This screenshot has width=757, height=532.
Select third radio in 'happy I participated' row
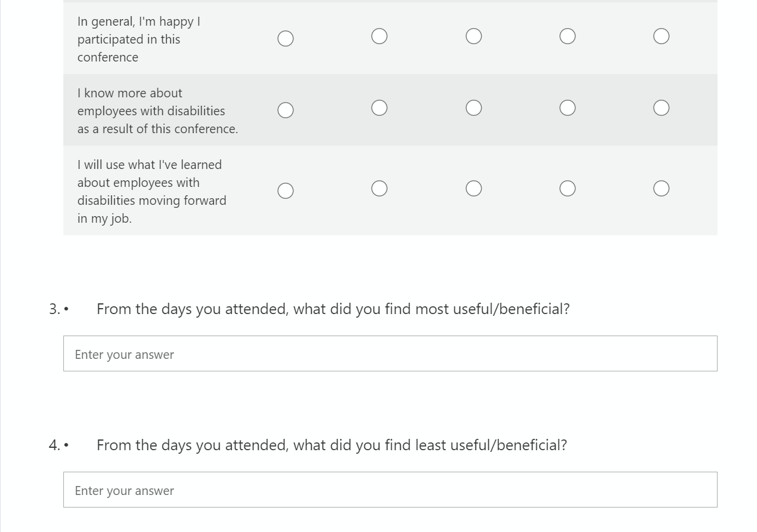[x=474, y=36]
